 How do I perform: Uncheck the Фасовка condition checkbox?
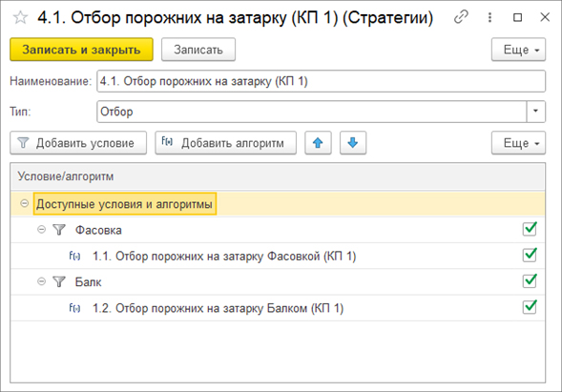pyautogui.click(x=530, y=229)
